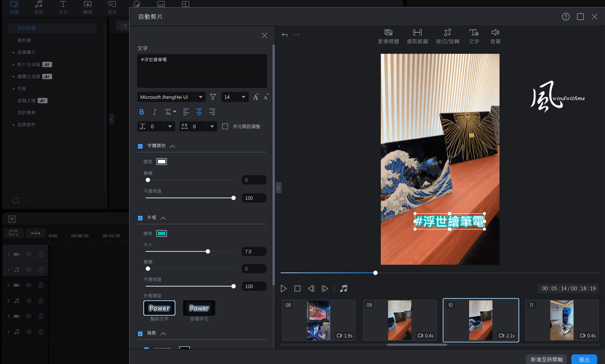Click the storyboard view icon above timeline
This screenshot has width=605, height=364.
pyautogui.click(x=12, y=219)
